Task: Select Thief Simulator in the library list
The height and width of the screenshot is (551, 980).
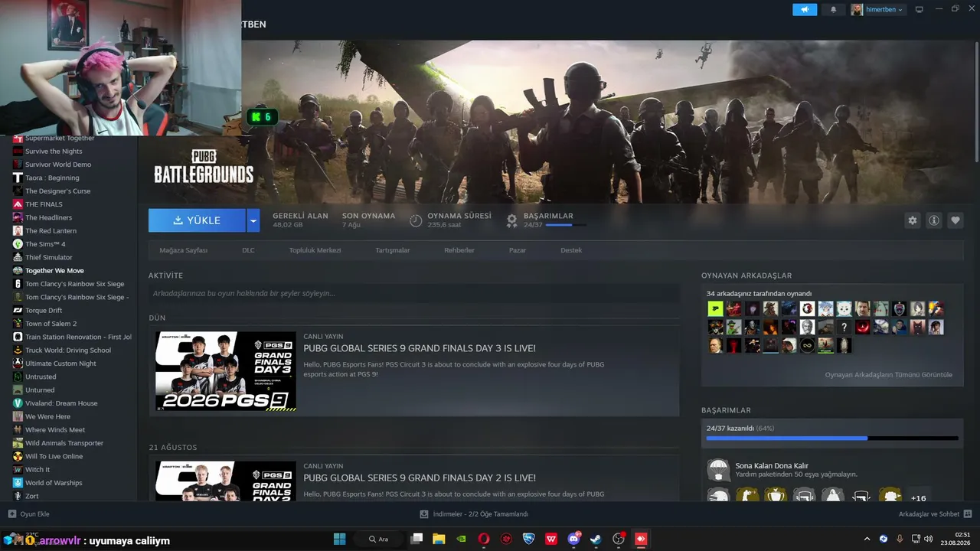Action: pyautogui.click(x=49, y=257)
